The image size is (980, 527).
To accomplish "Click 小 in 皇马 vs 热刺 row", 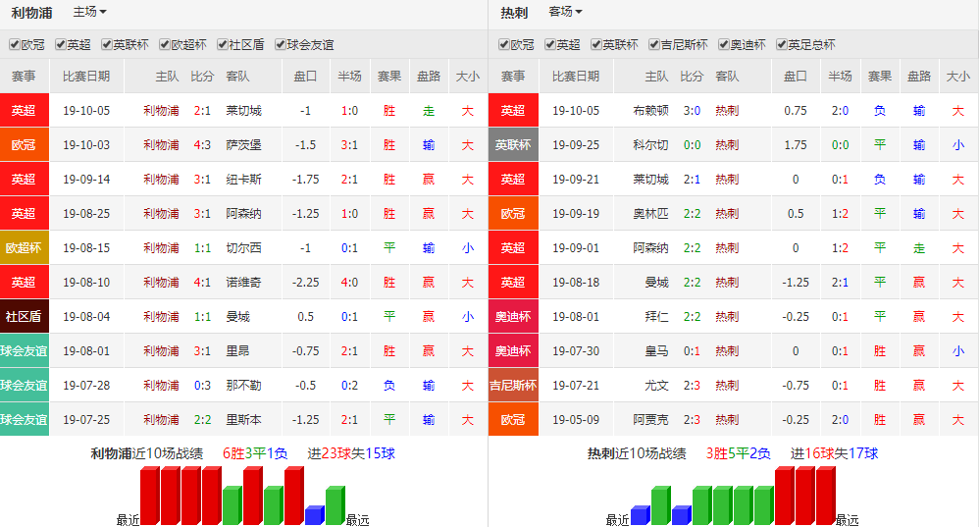I will pos(958,351).
